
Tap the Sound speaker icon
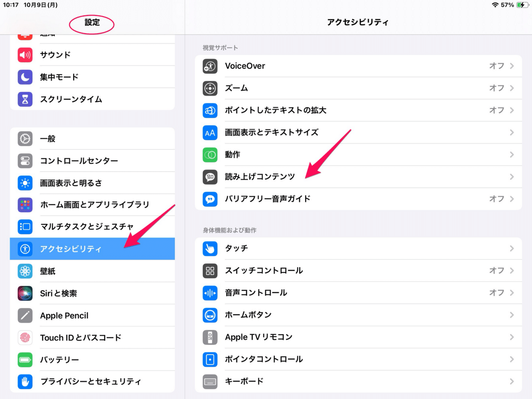[25, 55]
